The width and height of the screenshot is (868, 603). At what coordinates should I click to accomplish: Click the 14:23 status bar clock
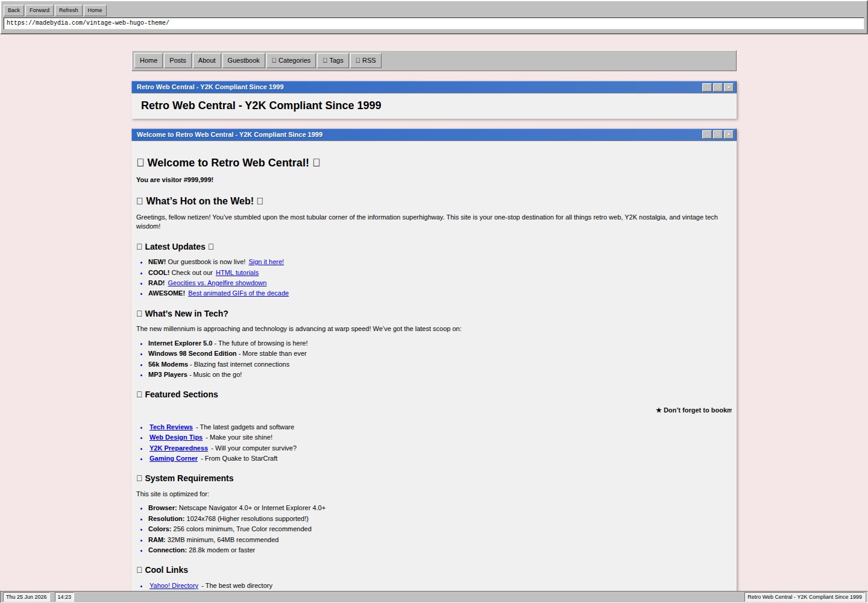[64, 597]
